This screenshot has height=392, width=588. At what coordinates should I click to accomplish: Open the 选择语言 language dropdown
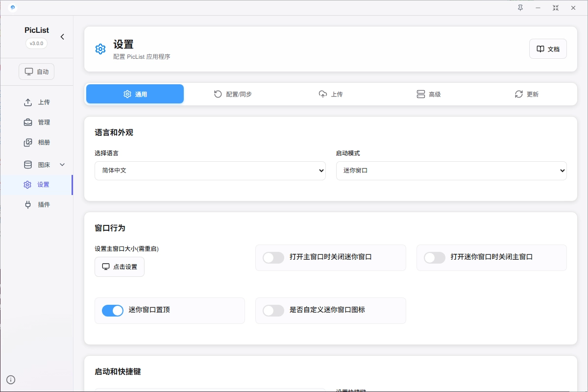click(x=210, y=171)
